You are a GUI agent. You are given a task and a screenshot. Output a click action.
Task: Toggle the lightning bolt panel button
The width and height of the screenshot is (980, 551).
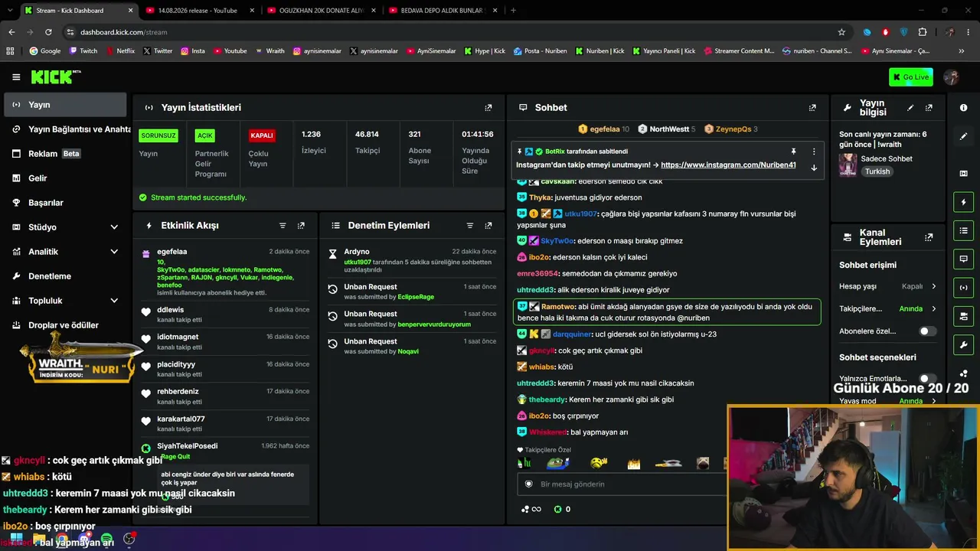tap(963, 202)
